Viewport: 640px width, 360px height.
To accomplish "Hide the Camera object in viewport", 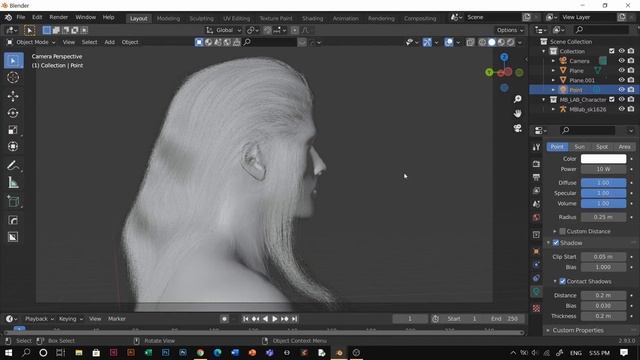I will click(622, 61).
